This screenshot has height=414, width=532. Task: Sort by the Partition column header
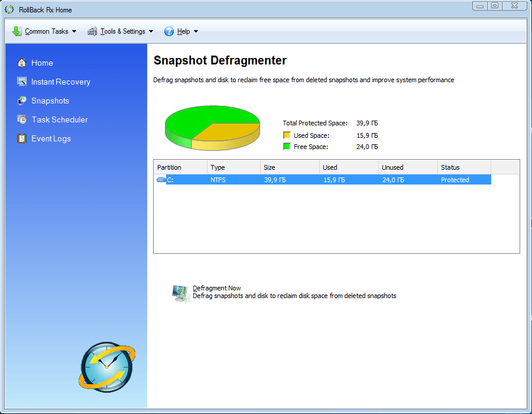180,167
